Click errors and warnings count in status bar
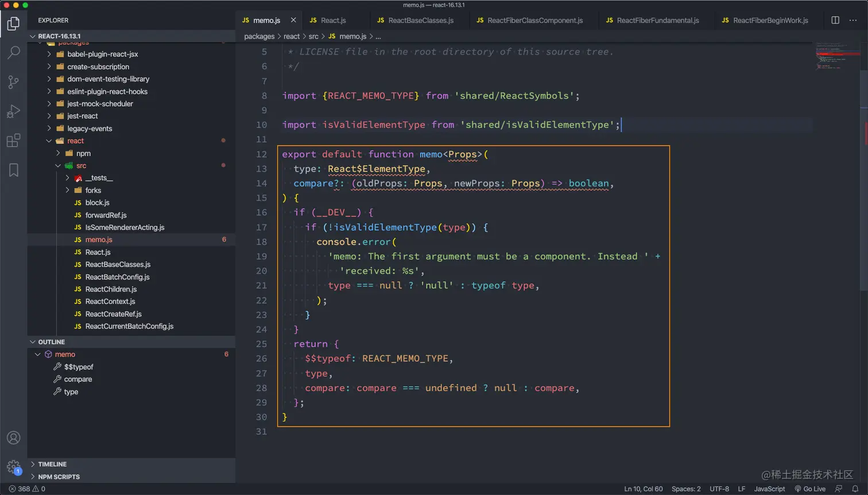The image size is (868, 495). point(27,489)
